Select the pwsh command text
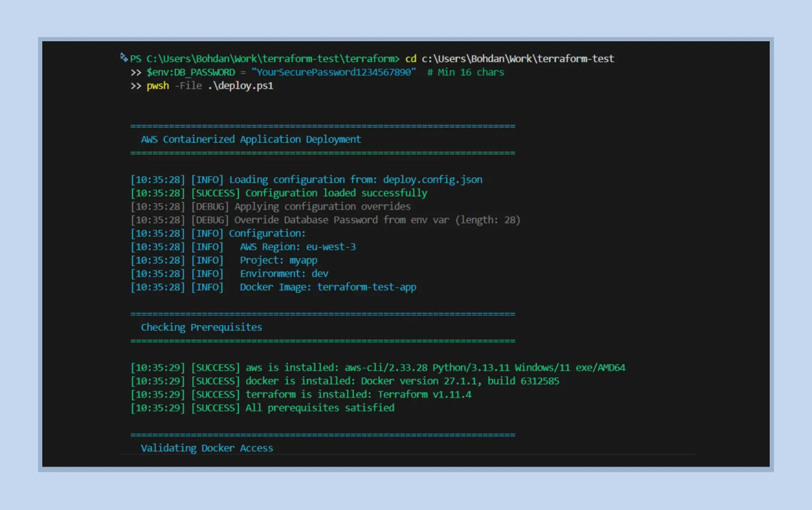 (x=157, y=85)
